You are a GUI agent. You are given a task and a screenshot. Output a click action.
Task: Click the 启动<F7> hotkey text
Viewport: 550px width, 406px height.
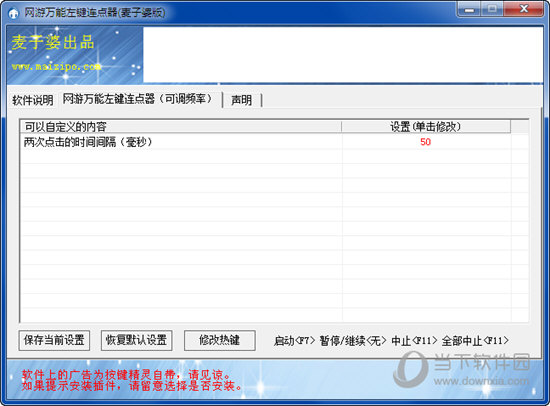click(295, 340)
